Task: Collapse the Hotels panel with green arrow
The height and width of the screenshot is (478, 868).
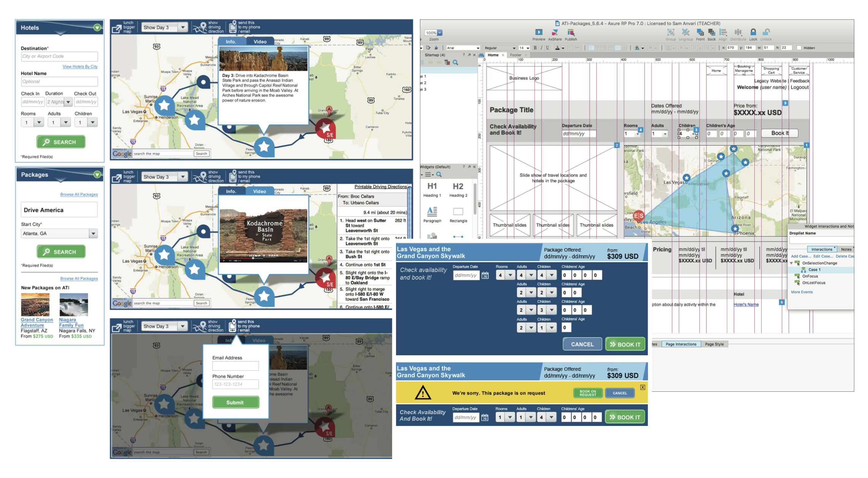Action: 97,27
